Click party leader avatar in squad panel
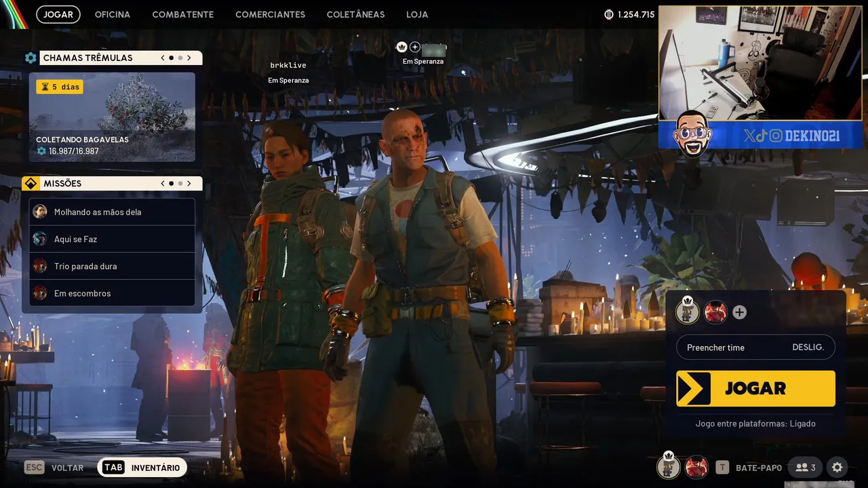868x488 pixels. [x=688, y=311]
